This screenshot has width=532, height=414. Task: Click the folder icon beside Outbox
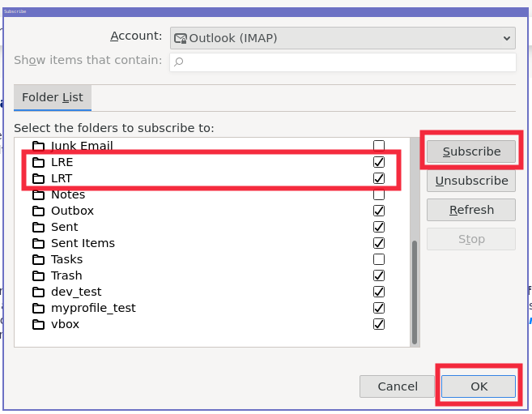pos(38,211)
